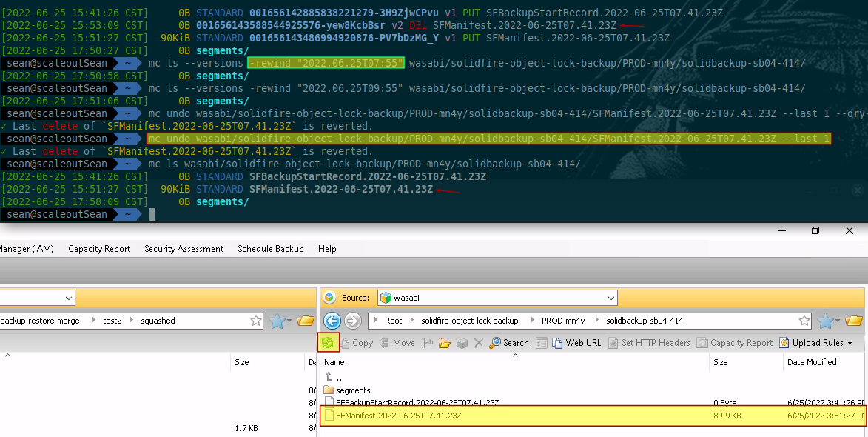Click arrow expander before PROD-mn4y

coord(533,321)
